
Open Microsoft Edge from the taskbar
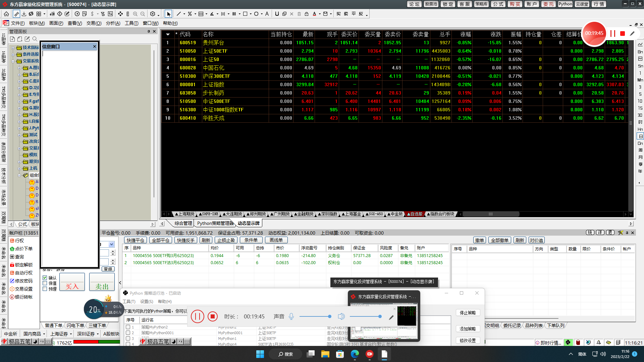pos(355,354)
